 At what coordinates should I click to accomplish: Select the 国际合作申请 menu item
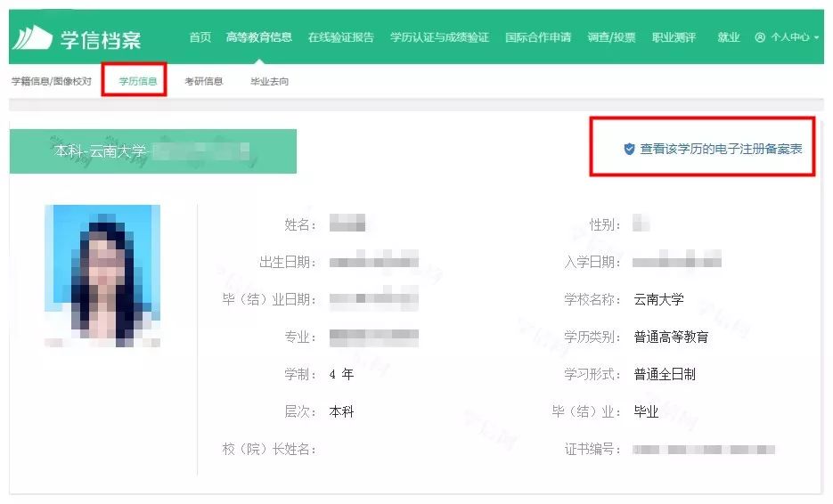tap(538, 37)
